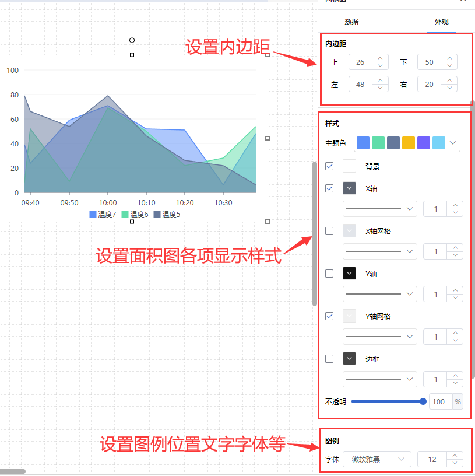Click the chart's bottom-center resize handle

pyautogui.click(x=132, y=222)
